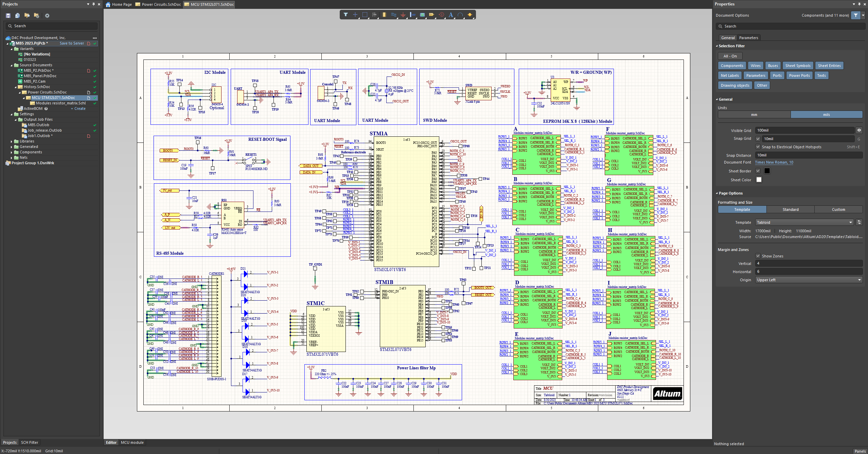Collapse the Page Options section
Image resolution: width=868 pixels, height=454 pixels.
[x=717, y=193]
